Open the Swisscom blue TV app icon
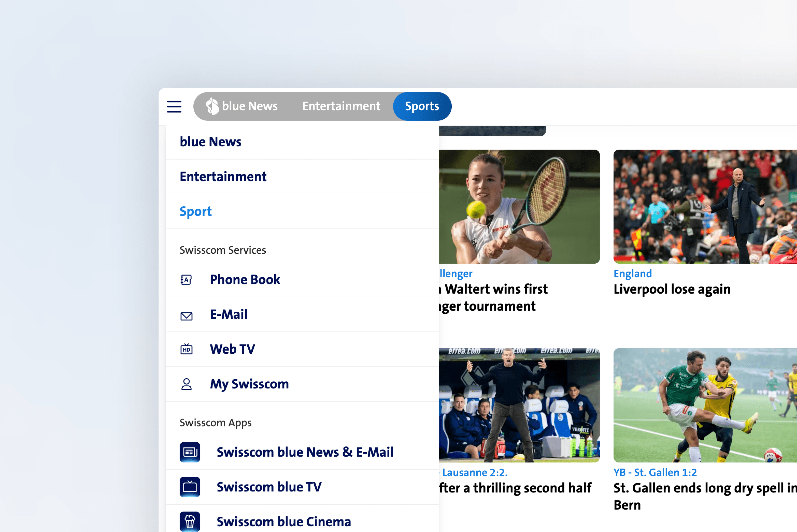The image size is (797, 532). coord(190,487)
